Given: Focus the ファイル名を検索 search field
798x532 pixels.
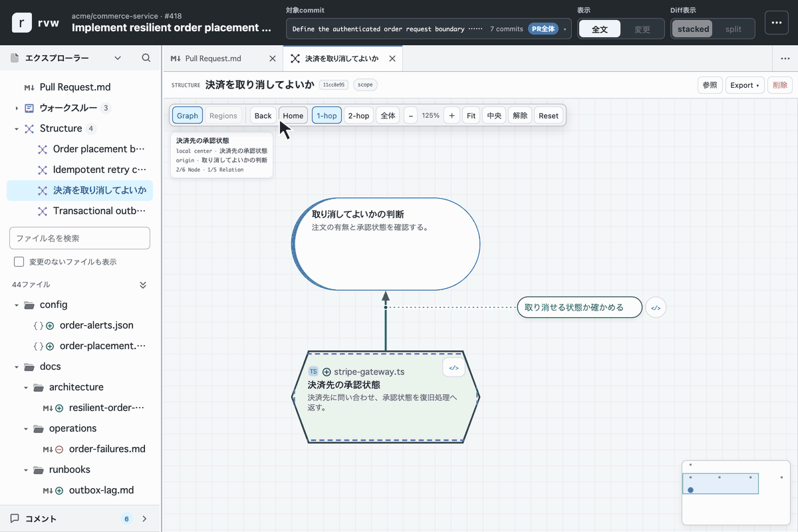Looking at the screenshot, I should click(x=80, y=238).
